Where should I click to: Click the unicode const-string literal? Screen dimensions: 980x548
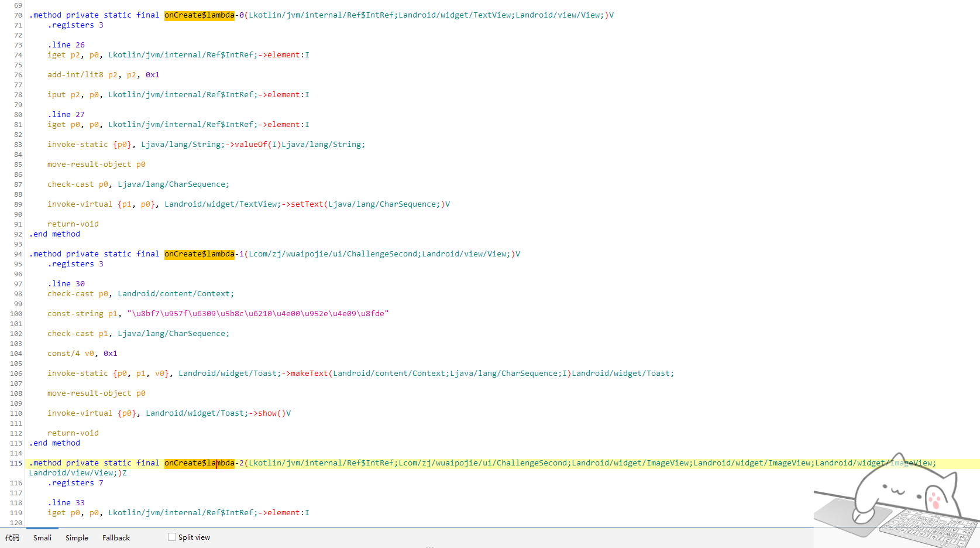click(x=257, y=314)
